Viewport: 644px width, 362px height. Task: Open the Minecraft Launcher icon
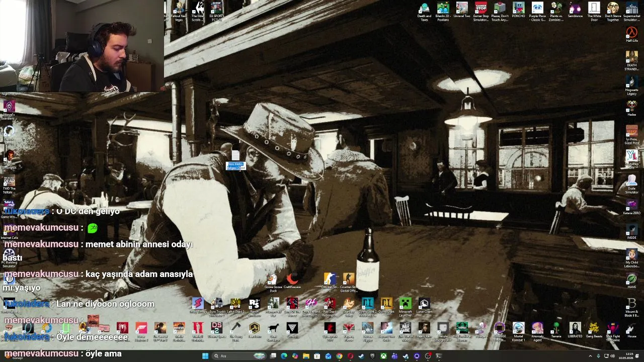(x=406, y=307)
